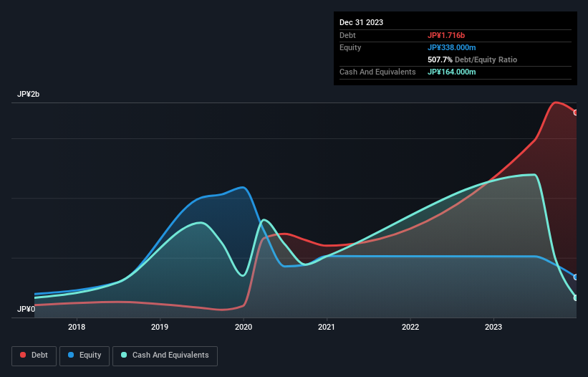Click the JP¥164.000m cash value
This screenshot has height=377, width=588.
[451, 72]
